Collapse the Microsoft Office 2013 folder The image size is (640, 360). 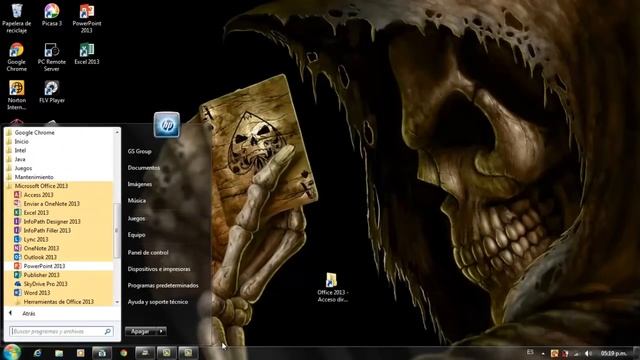[41, 186]
